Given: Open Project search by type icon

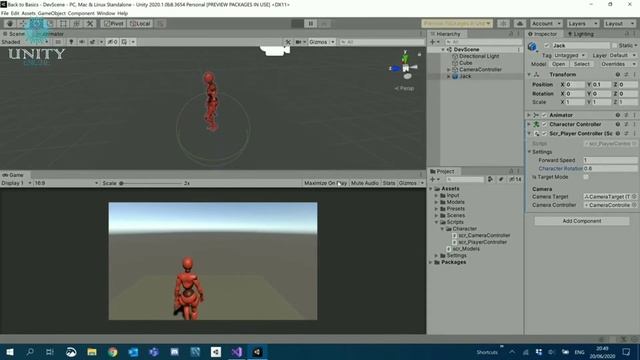Looking at the screenshot, I should [490, 179].
